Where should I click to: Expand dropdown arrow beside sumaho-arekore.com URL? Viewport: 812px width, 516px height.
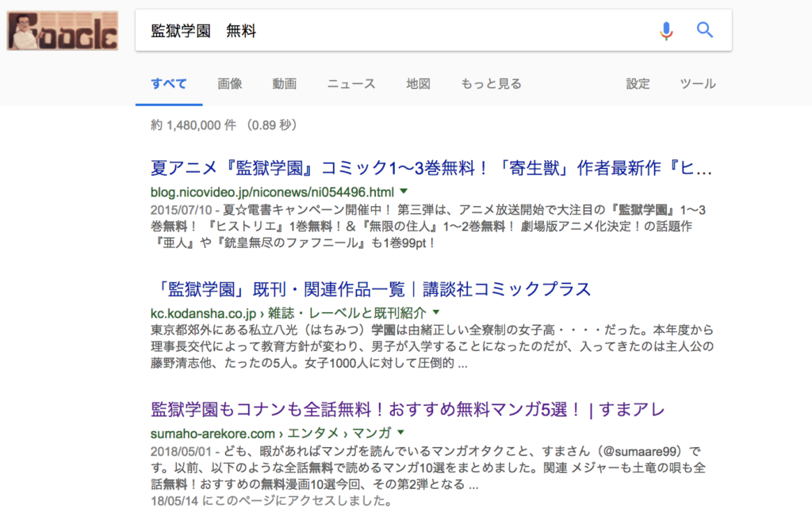[400, 432]
